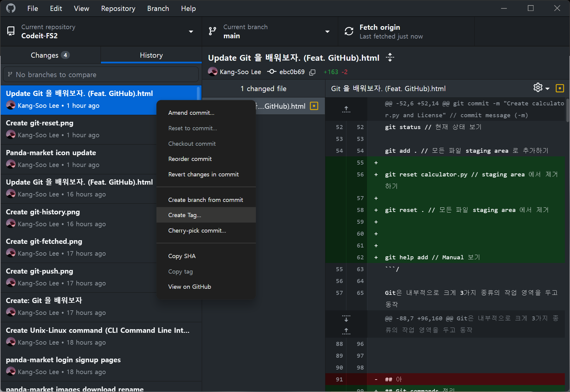Image resolution: width=570 pixels, height=392 pixels.
Task: Select the Panda-market icon update commit
Action: pyautogui.click(x=78, y=159)
